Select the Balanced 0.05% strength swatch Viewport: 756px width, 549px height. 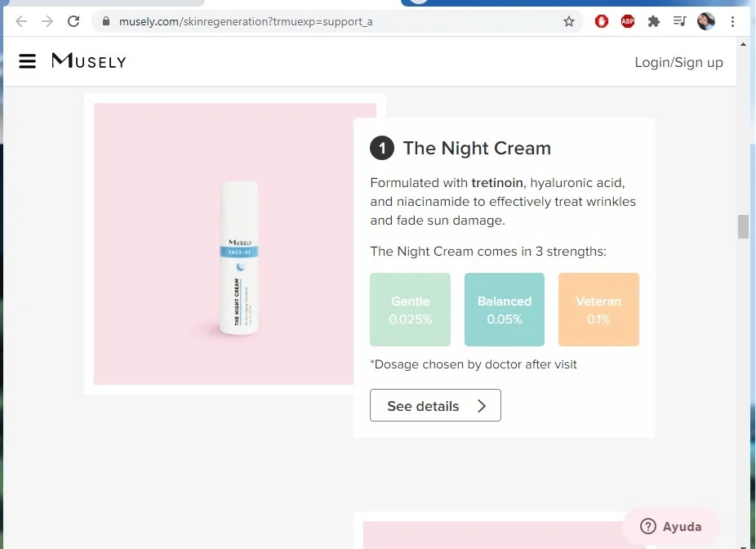(x=505, y=310)
